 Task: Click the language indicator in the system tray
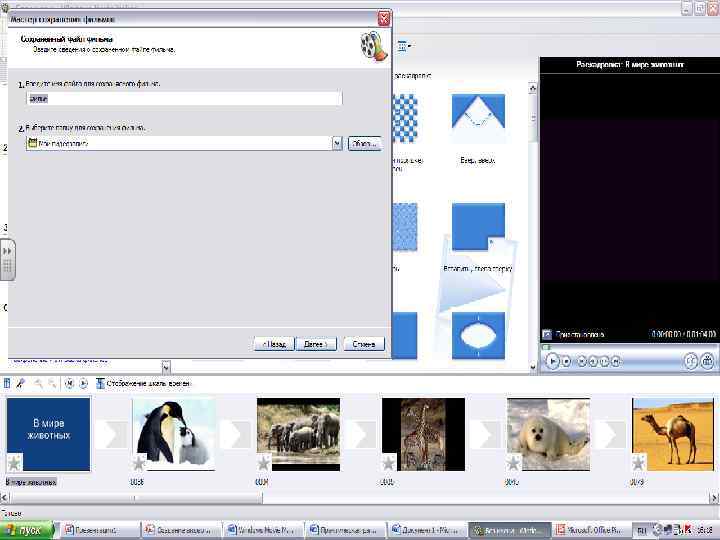(x=641, y=531)
